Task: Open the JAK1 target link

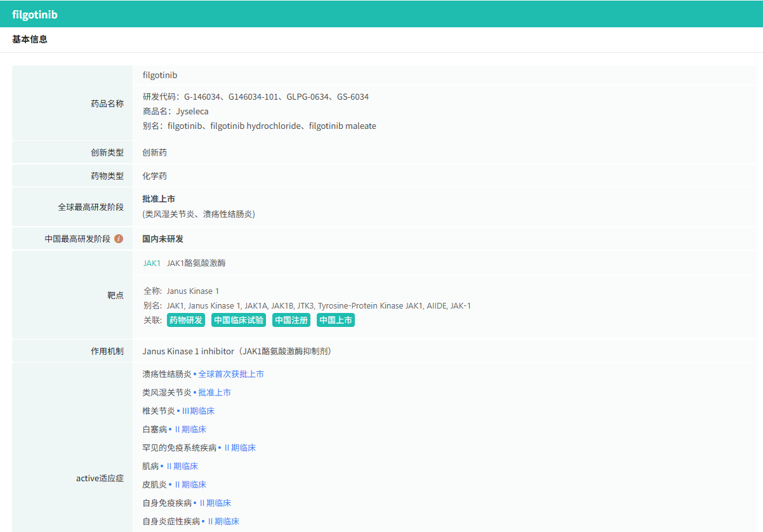Action: [x=152, y=263]
